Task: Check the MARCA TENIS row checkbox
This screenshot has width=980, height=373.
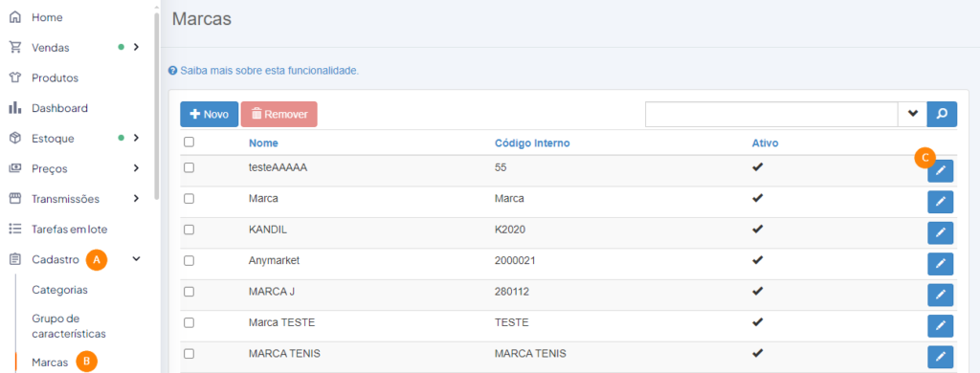Action: pyautogui.click(x=189, y=354)
